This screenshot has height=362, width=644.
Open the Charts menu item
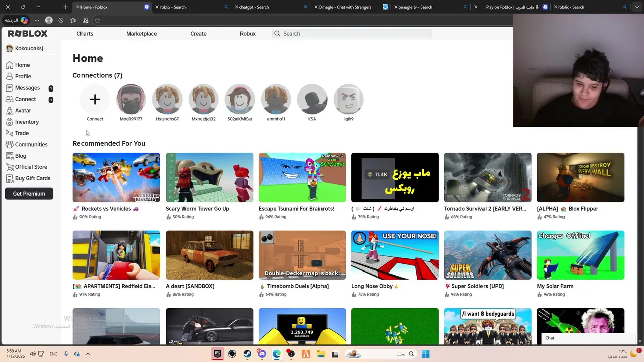click(85, 34)
